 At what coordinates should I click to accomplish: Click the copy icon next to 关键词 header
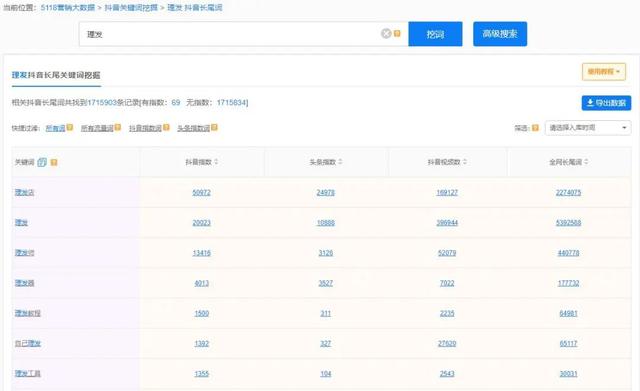coord(42,162)
